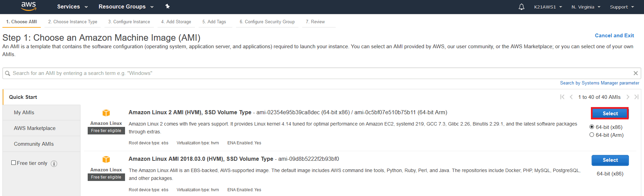Screen dimensions: 644x196
Task: Go to 2. Choose Instance Type tab
Action: 73,22
